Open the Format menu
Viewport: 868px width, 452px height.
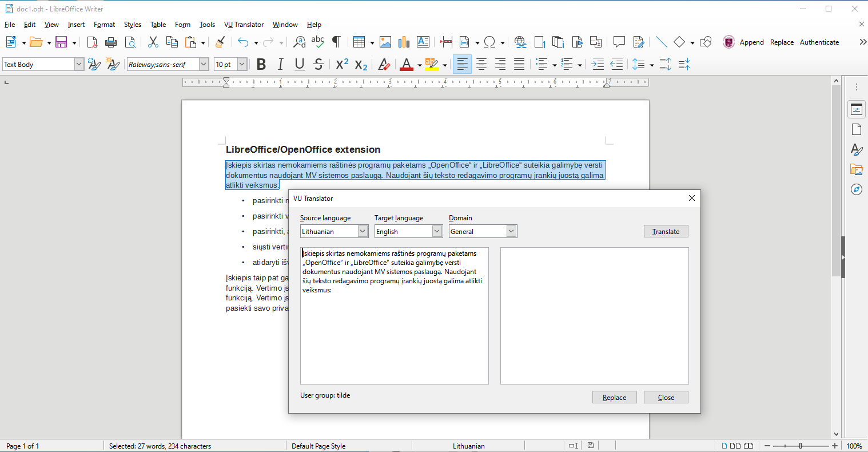pos(104,25)
